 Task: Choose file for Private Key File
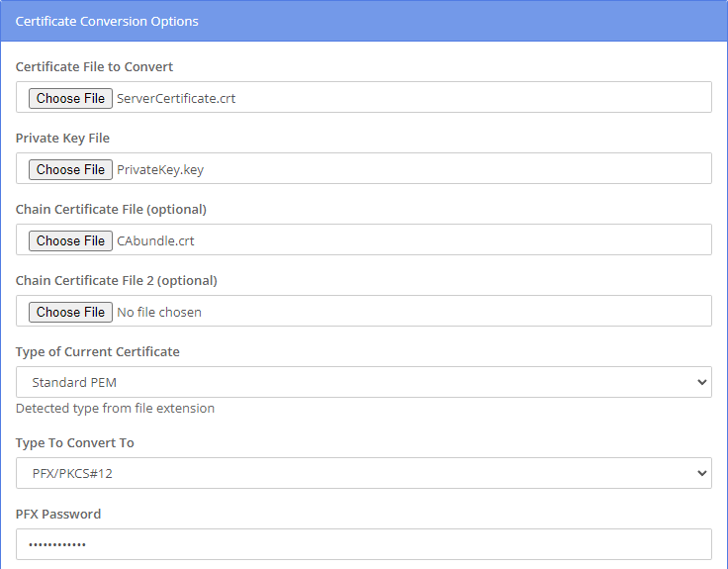click(70, 169)
